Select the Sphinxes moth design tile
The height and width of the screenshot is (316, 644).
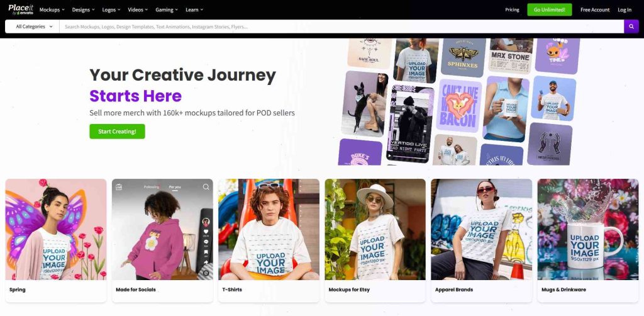(x=463, y=57)
